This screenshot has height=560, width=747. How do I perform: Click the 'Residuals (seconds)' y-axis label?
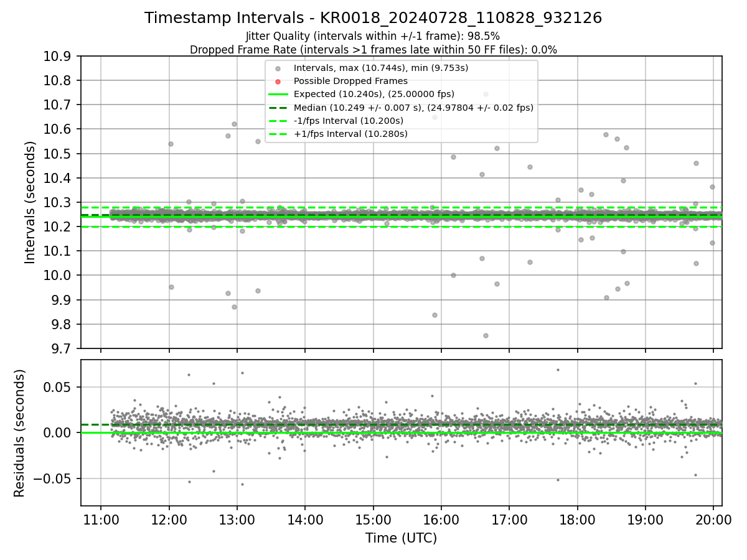tap(19, 433)
